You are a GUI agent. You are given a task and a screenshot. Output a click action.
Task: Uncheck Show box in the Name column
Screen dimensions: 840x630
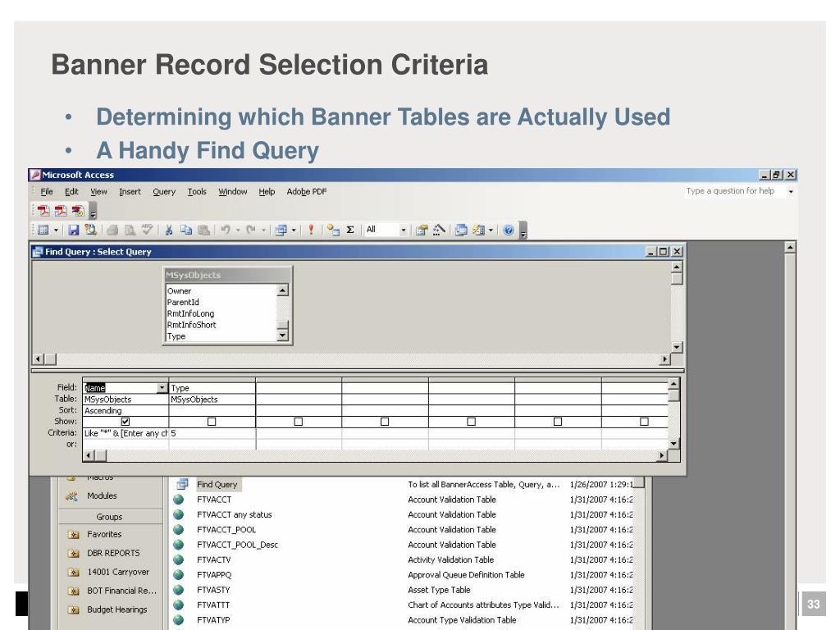click(126, 422)
